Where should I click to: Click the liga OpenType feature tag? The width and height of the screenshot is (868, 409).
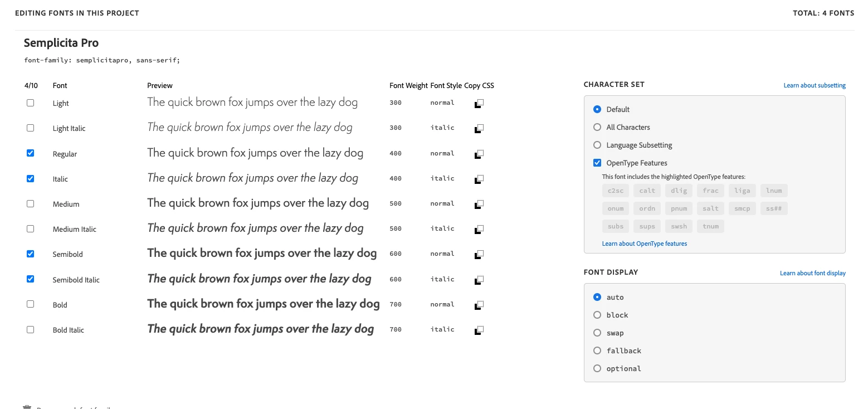point(742,191)
